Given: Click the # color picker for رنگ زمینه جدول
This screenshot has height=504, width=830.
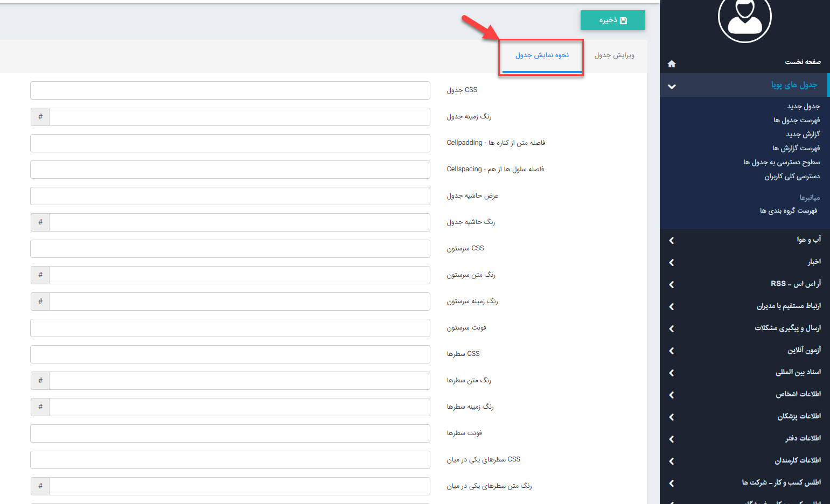Looking at the screenshot, I should point(40,117).
